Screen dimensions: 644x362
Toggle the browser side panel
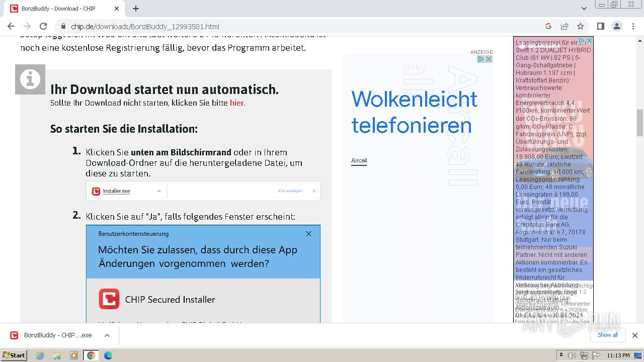click(x=601, y=26)
